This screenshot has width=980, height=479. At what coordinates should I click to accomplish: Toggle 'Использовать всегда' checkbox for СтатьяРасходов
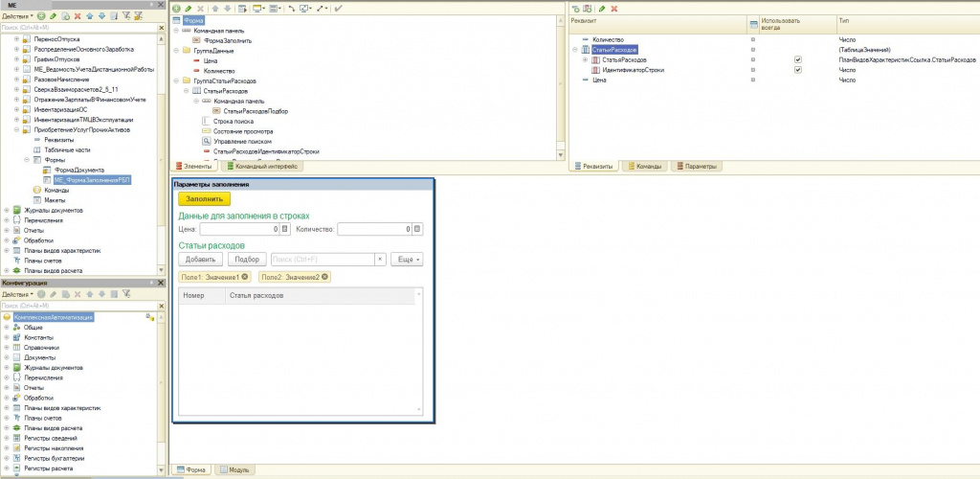click(797, 59)
